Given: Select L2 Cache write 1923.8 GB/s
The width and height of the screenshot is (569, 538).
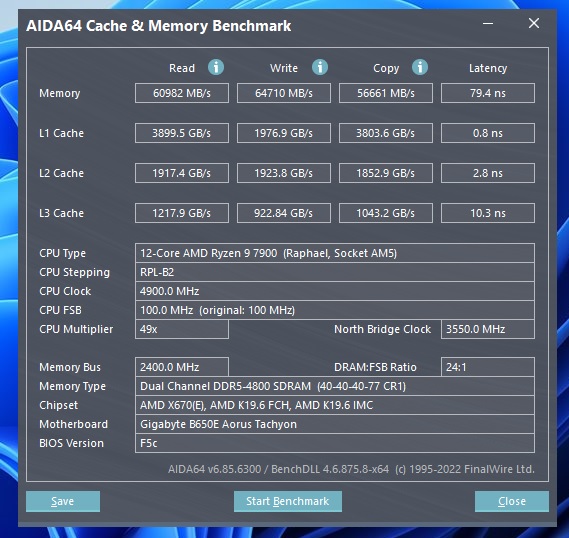Looking at the screenshot, I should point(284,173).
